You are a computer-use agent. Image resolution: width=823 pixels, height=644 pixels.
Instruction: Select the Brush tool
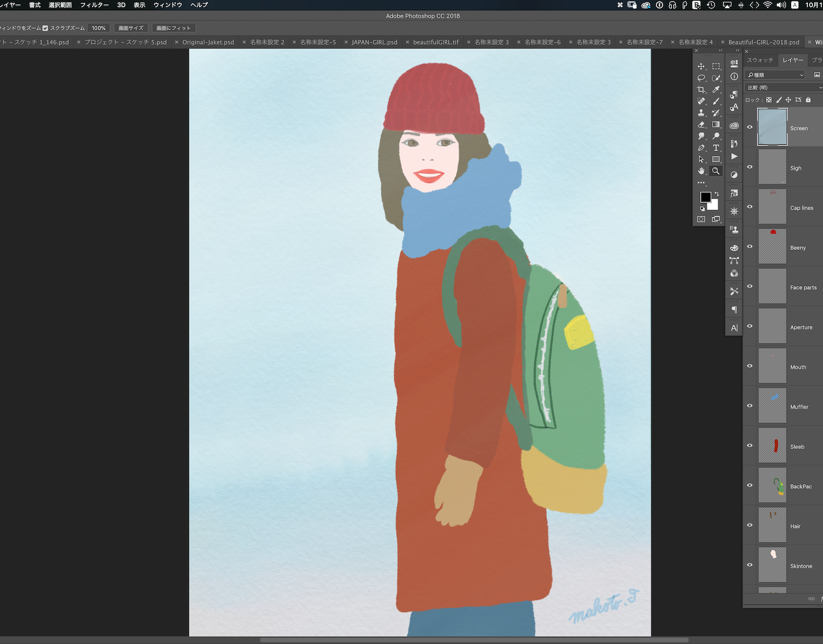tap(716, 101)
